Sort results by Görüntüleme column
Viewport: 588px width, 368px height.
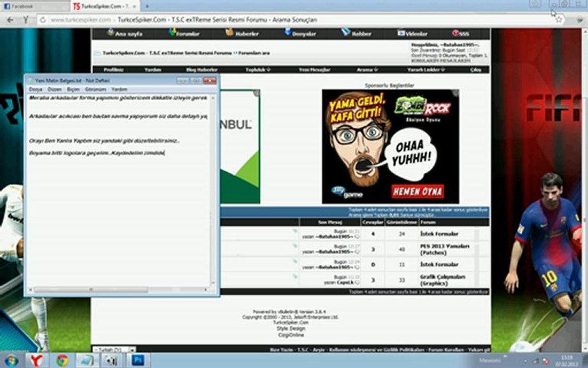[402, 222]
